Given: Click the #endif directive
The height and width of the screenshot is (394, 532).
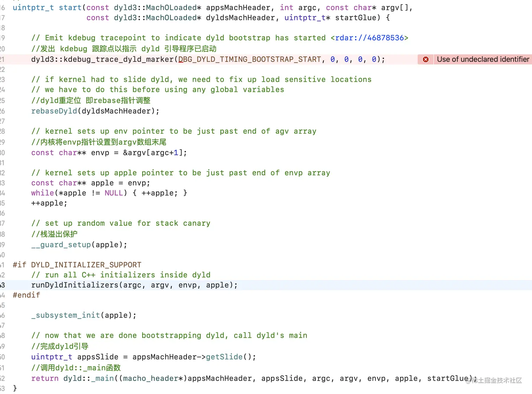Looking at the screenshot, I should click(26, 295).
